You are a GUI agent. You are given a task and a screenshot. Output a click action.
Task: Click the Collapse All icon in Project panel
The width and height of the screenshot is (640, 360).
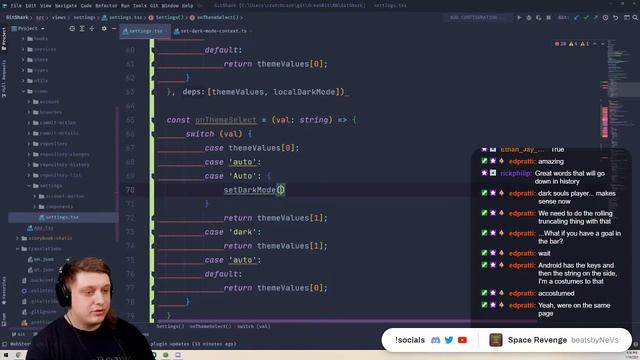92,29
